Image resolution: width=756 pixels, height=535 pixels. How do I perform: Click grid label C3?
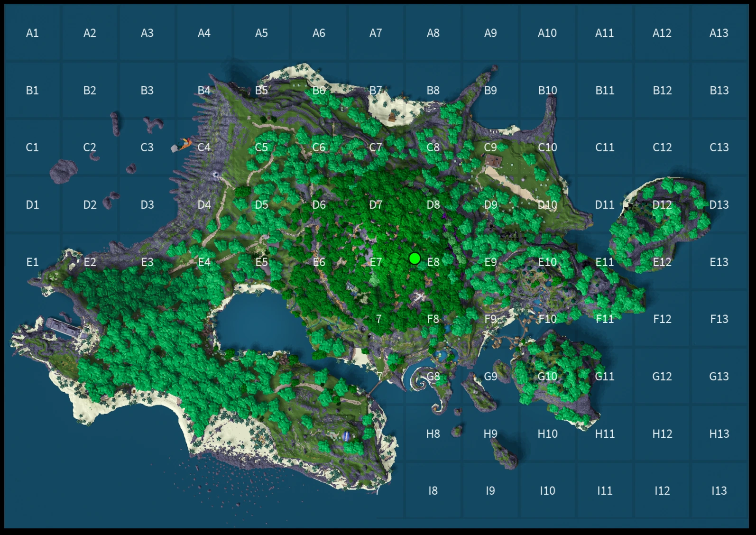147,148
